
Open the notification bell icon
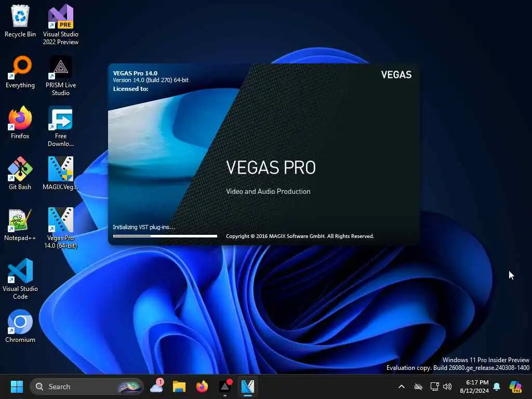point(497,387)
